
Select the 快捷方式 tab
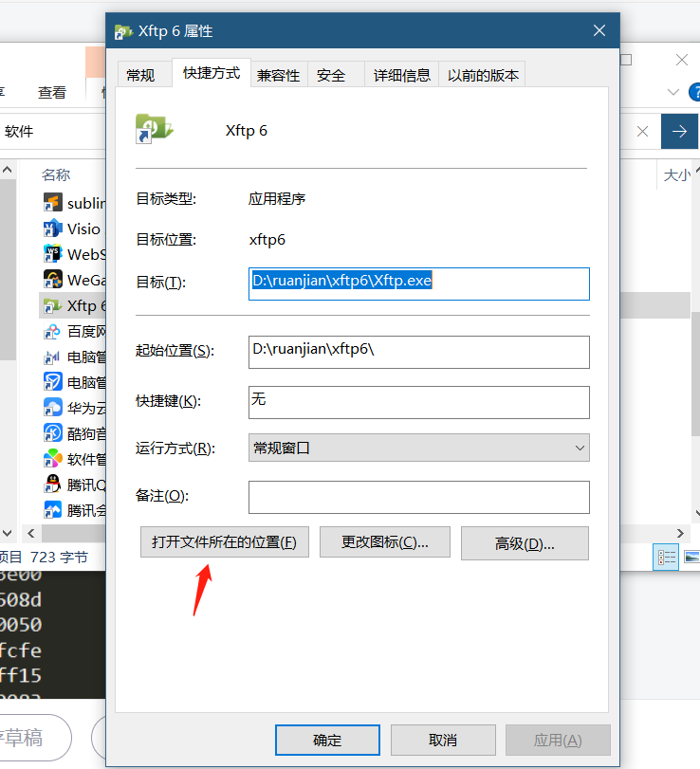click(x=212, y=73)
